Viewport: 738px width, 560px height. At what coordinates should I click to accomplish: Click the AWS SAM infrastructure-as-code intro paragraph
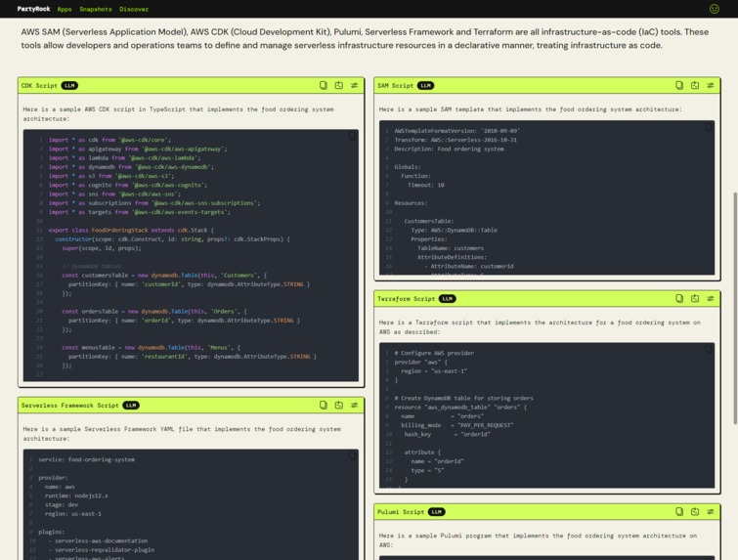pyautogui.click(x=365, y=38)
